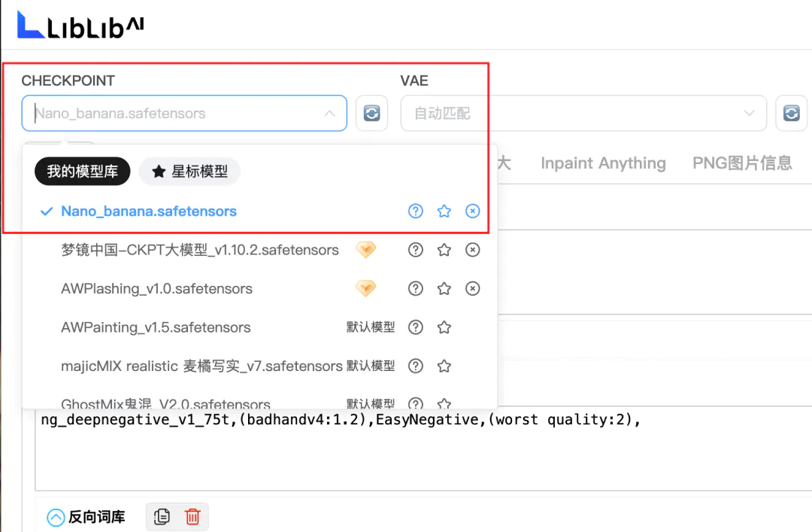Toggle star on majicMIX realistic 麦橘写实 model
Image resolution: width=812 pixels, height=532 pixels.
(444, 366)
